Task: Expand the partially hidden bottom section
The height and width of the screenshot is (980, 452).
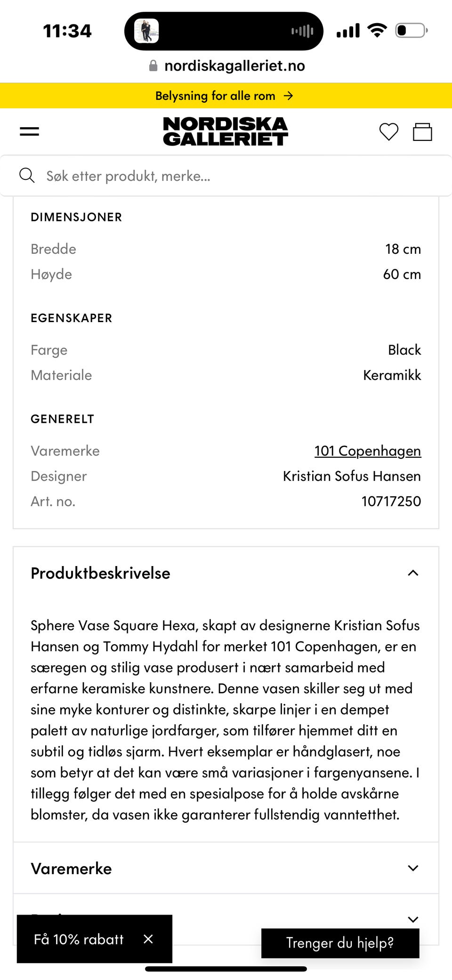Action: click(413, 919)
